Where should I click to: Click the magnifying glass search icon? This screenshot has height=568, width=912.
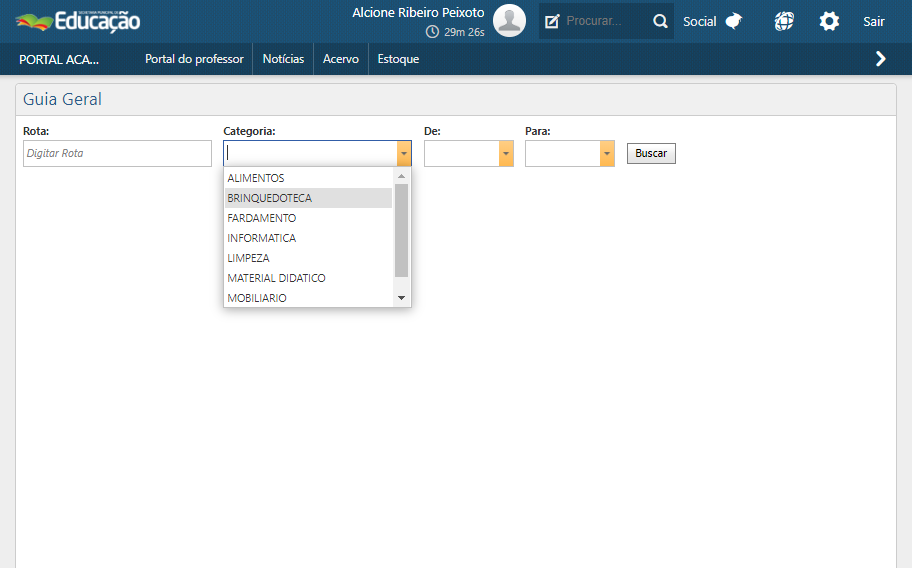point(660,21)
